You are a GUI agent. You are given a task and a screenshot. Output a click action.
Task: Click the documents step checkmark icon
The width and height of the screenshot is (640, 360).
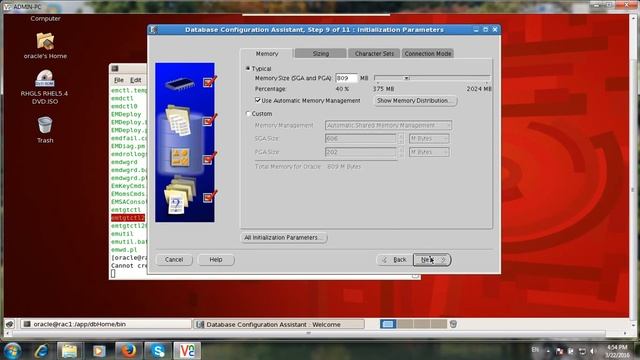209,120
